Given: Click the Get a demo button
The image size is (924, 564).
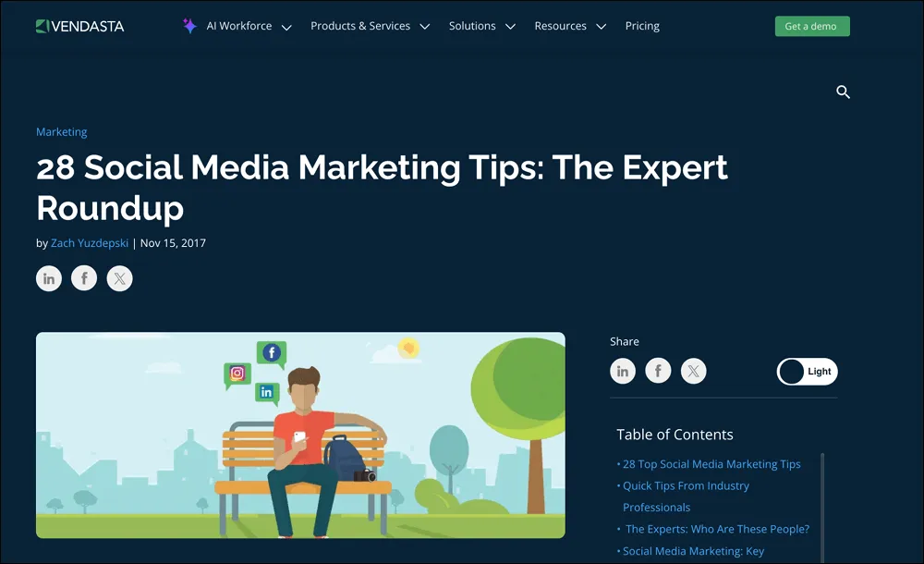Looking at the screenshot, I should (812, 26).
